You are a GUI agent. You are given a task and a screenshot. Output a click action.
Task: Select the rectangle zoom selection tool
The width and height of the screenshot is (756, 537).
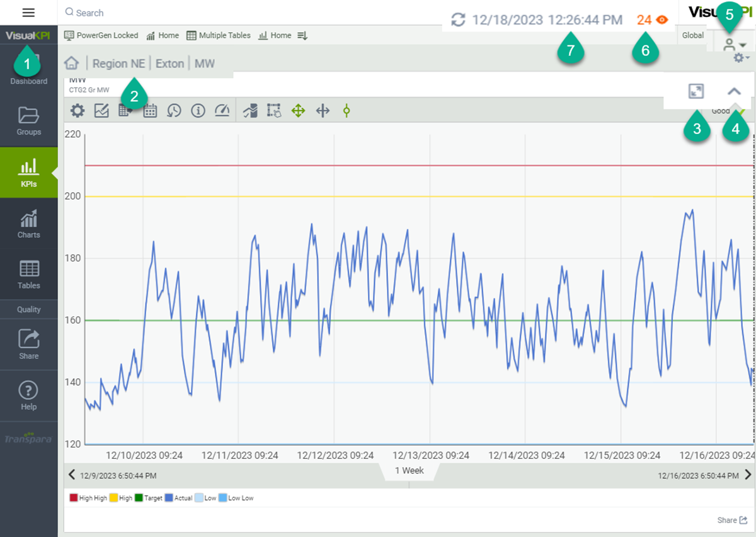274,111
